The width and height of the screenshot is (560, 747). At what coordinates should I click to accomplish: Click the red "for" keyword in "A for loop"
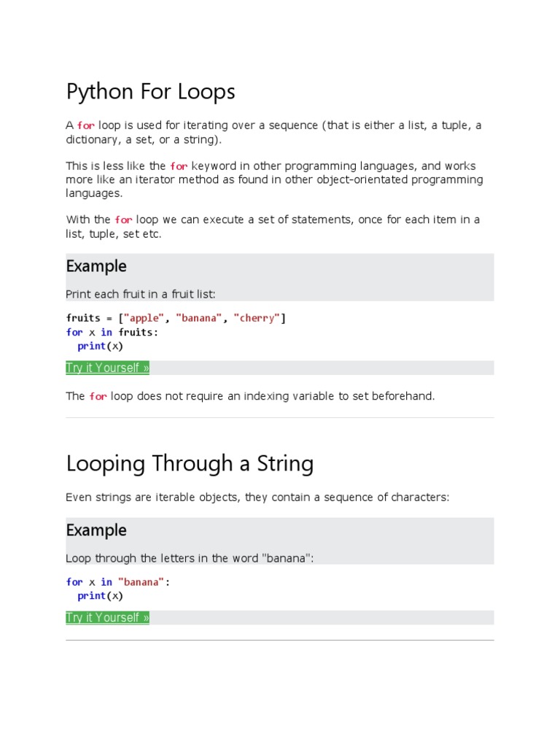pos(86,125)
